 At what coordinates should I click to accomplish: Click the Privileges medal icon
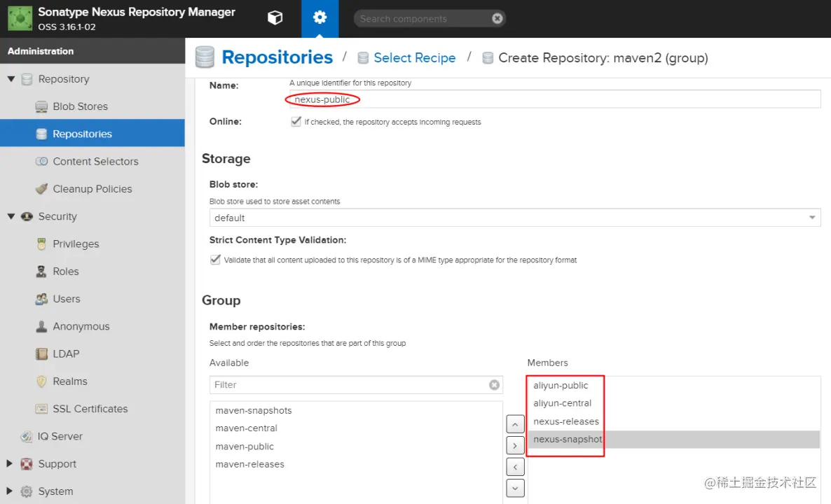(x=41, y=244)
